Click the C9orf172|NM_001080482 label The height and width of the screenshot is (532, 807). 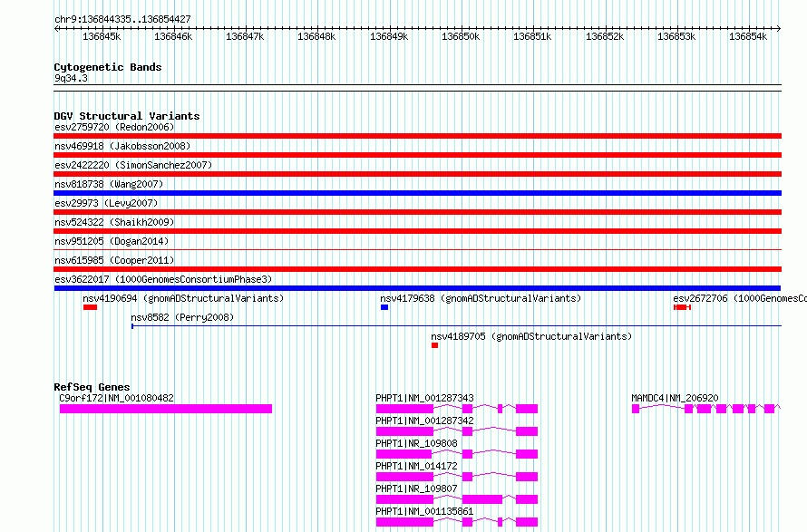pyautogui.click(x=116, y=398)
